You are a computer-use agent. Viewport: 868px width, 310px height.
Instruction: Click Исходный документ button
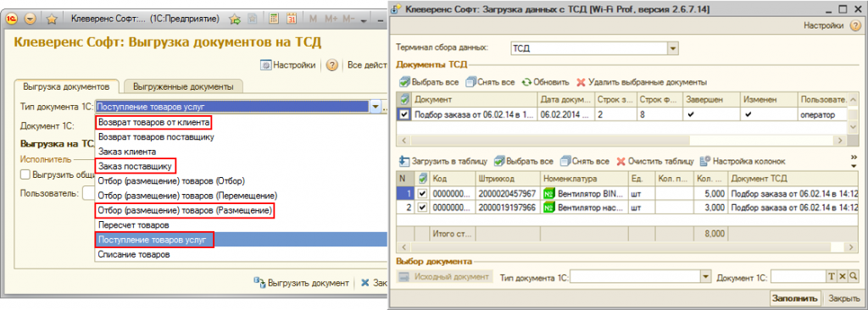(x=445, y=276)
